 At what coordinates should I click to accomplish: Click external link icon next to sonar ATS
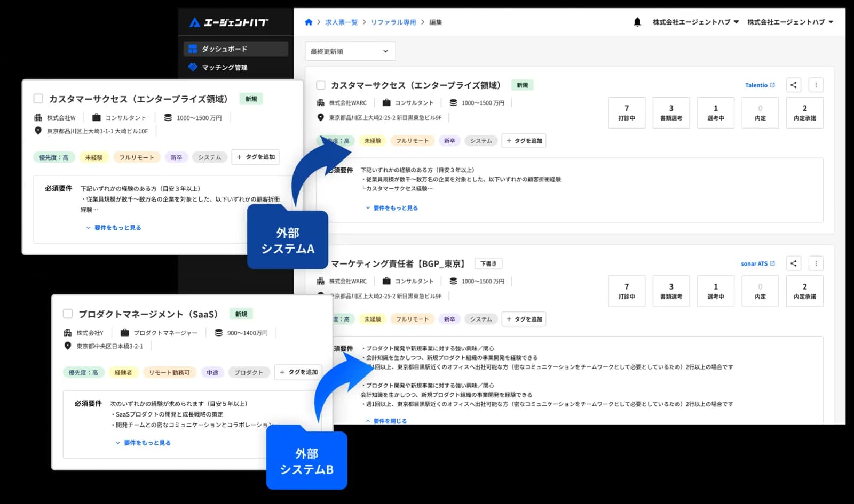point(772,263)
